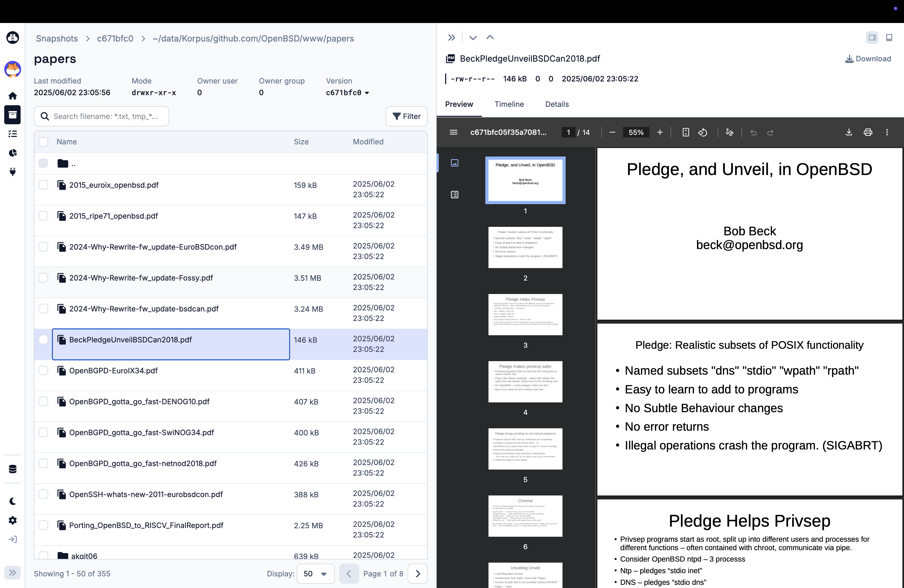Click the Download button
904x588 pixels.
coord(868,59)
